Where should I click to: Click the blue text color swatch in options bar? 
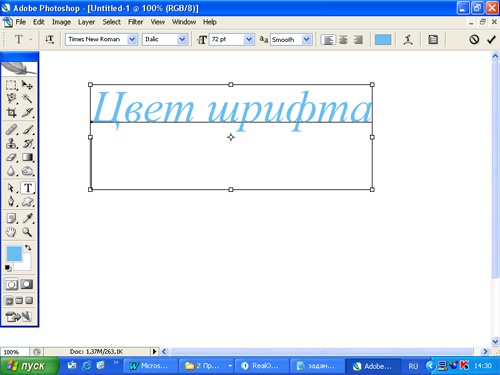click(383, 40)
